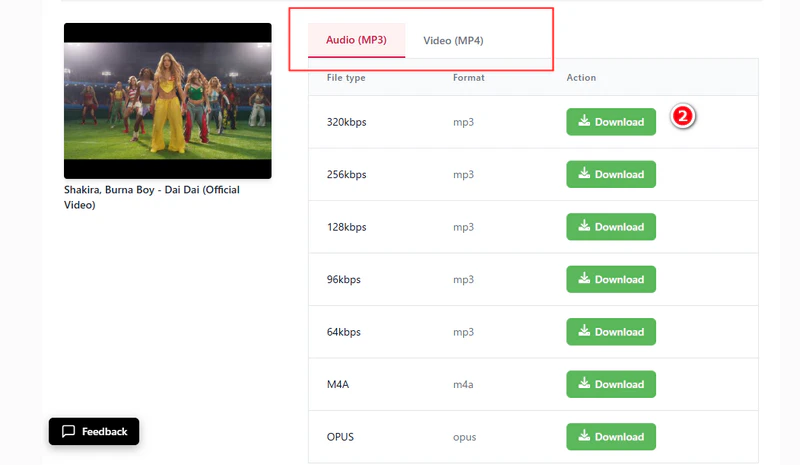800x465 pixels.
Task: Click the mp3 format cell in 128kbps row
Action: [x=463, y=227]
